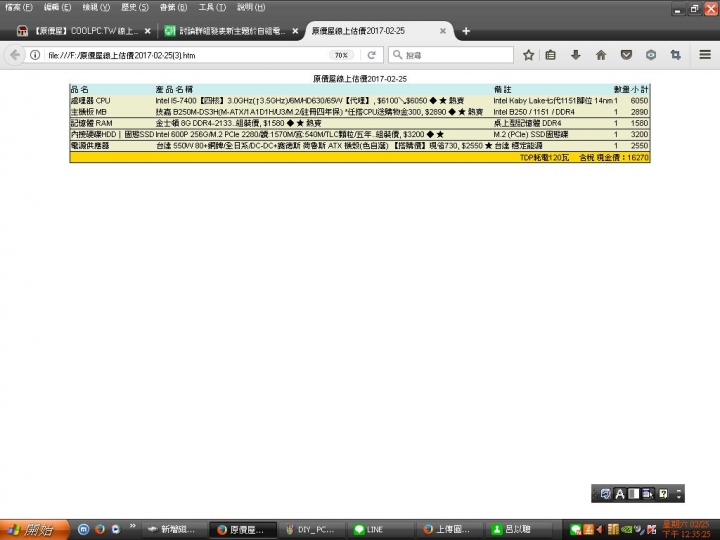Click the 6050 subtotal cell
Viewport: 720px width, 540px height.
tap(639, 101)
